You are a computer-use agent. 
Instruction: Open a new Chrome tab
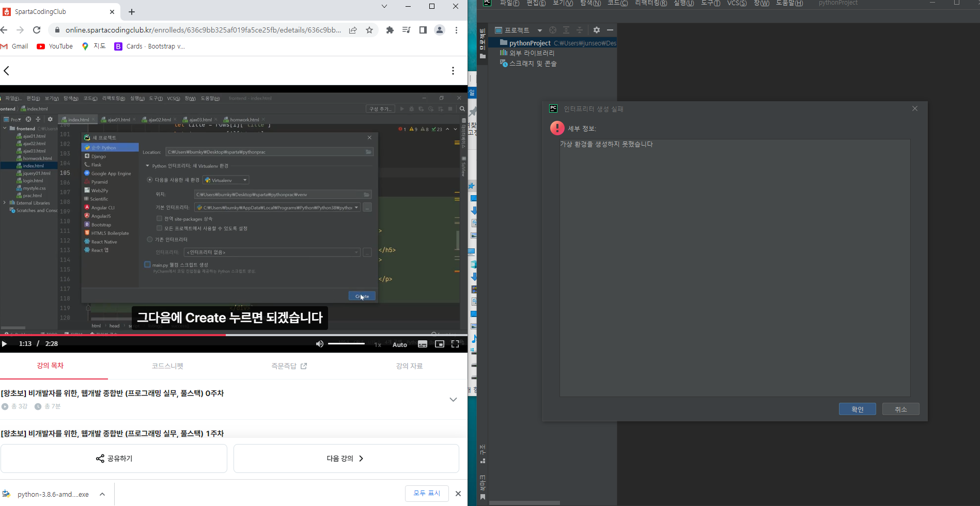pyautogui.click(x=132, y=11)
